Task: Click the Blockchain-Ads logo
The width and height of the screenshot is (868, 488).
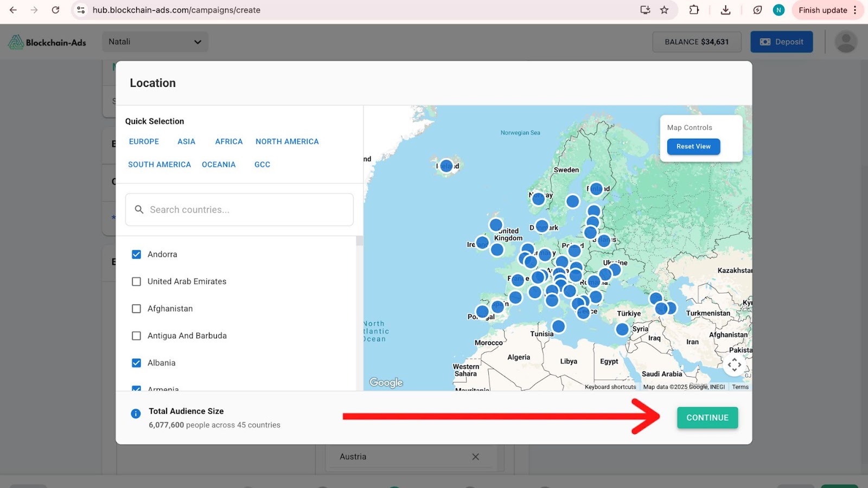Action: (47, 42)
